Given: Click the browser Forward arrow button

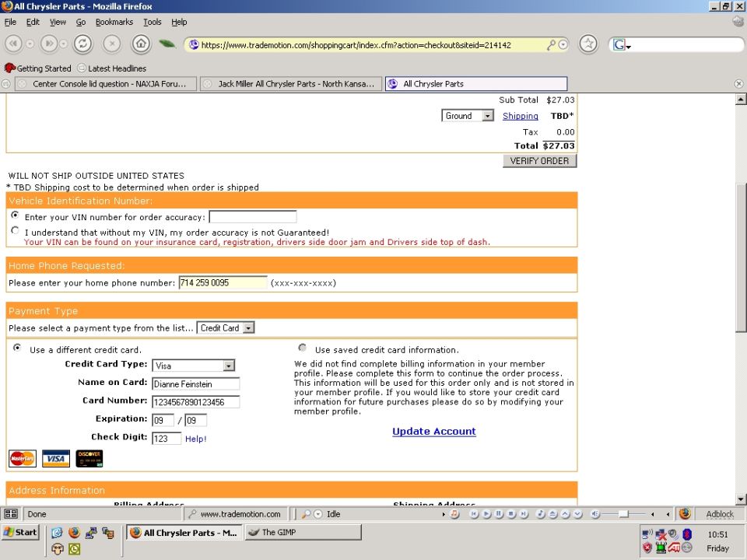Looking at the screenshot, I should coord(48,44).
